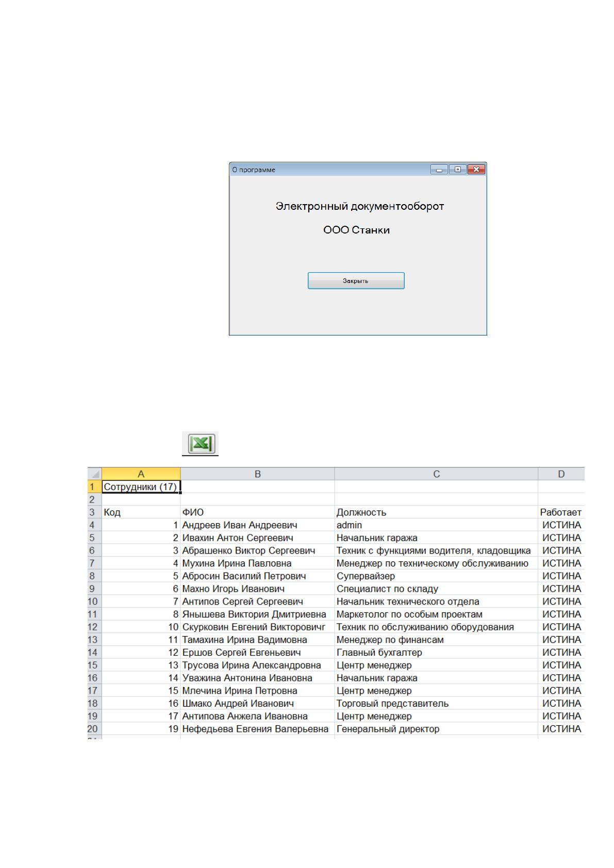Click the green Excel export icon

point(200,444)
